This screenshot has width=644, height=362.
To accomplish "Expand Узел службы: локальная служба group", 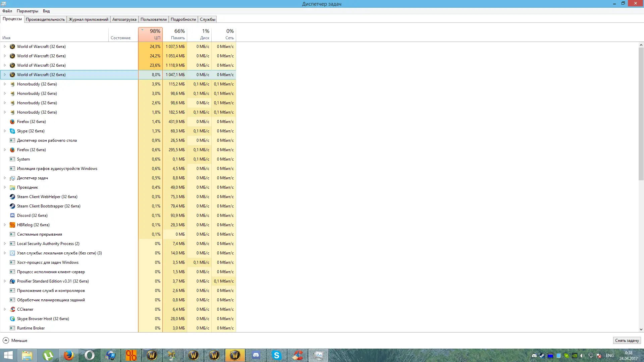I will [x=5, y=253].
